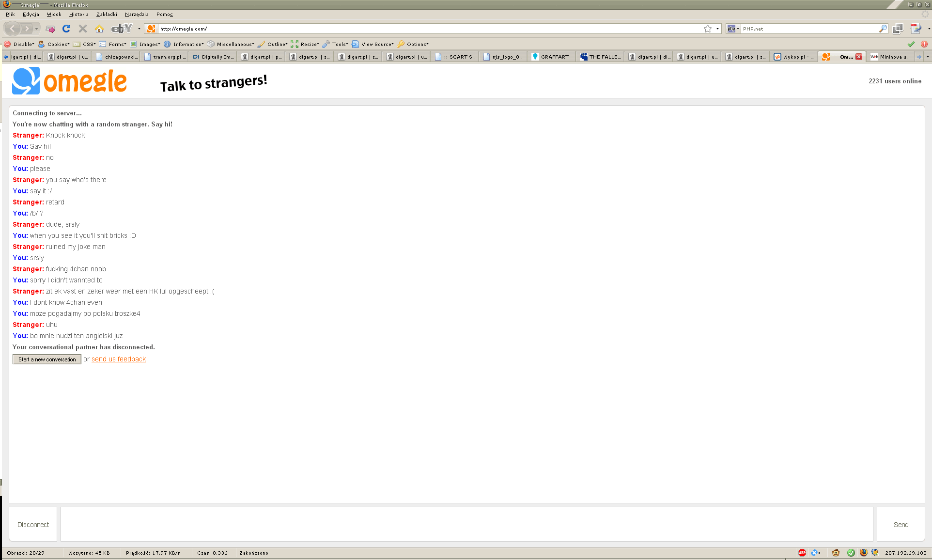
Task: Click Start a new conversation button
Action: (47, 359)
